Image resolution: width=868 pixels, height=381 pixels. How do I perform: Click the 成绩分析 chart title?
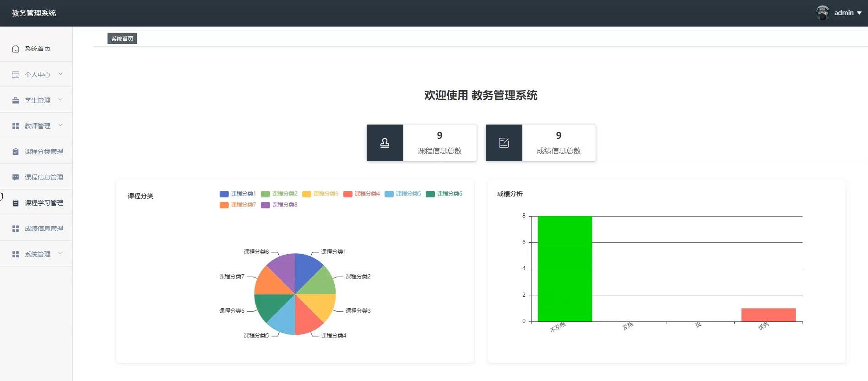[510, 194]
